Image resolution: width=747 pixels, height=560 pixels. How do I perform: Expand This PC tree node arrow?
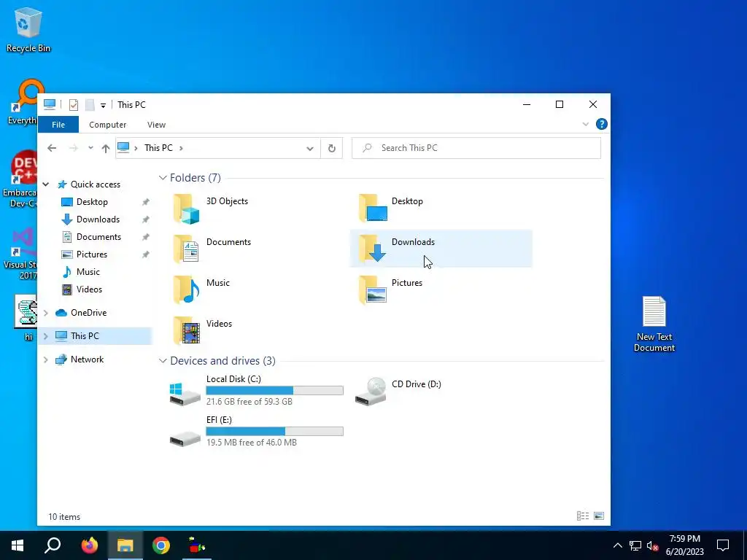point(46,336)
